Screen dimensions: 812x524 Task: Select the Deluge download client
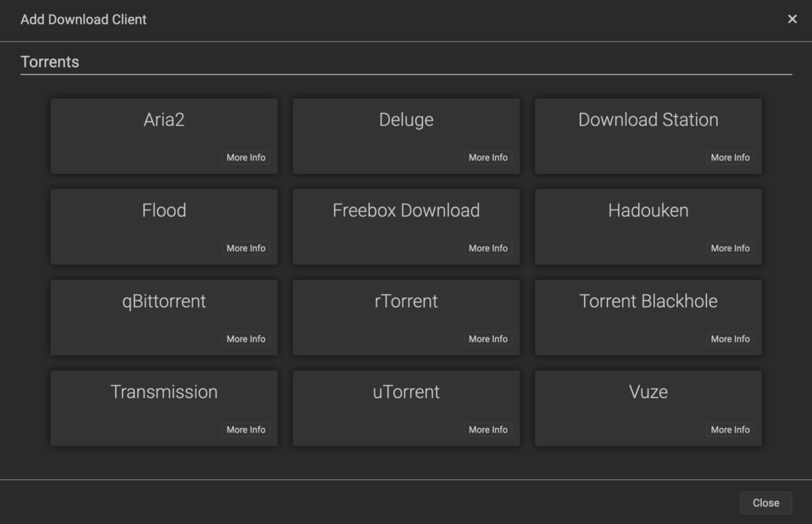(x=406, y=120)
